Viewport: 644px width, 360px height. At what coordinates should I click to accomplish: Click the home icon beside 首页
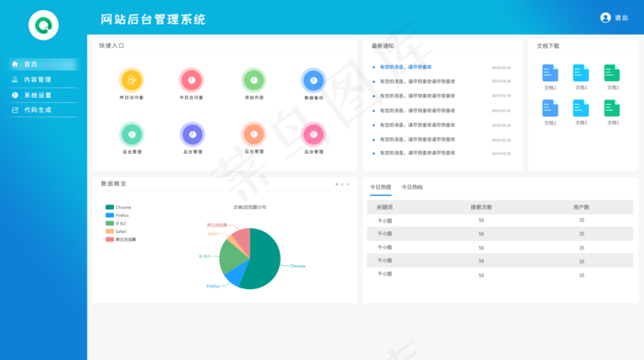click(15, 64)
